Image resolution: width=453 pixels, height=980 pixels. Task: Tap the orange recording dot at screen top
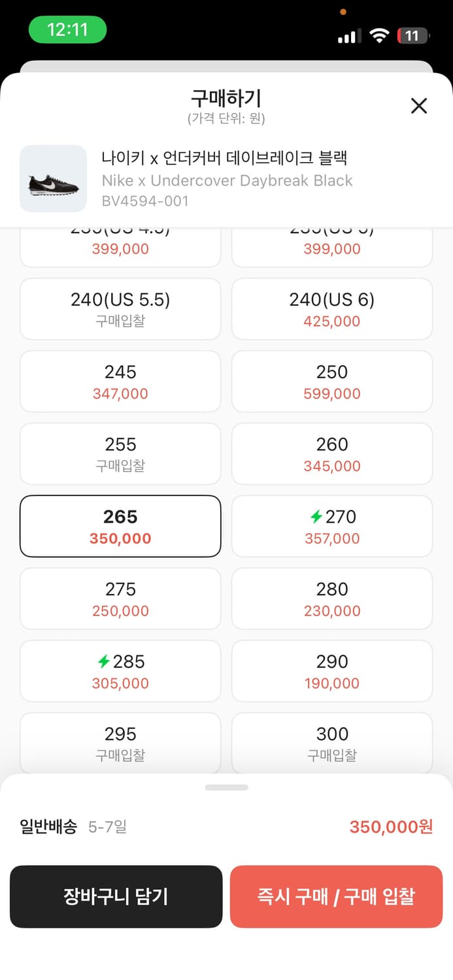point(343,11)
